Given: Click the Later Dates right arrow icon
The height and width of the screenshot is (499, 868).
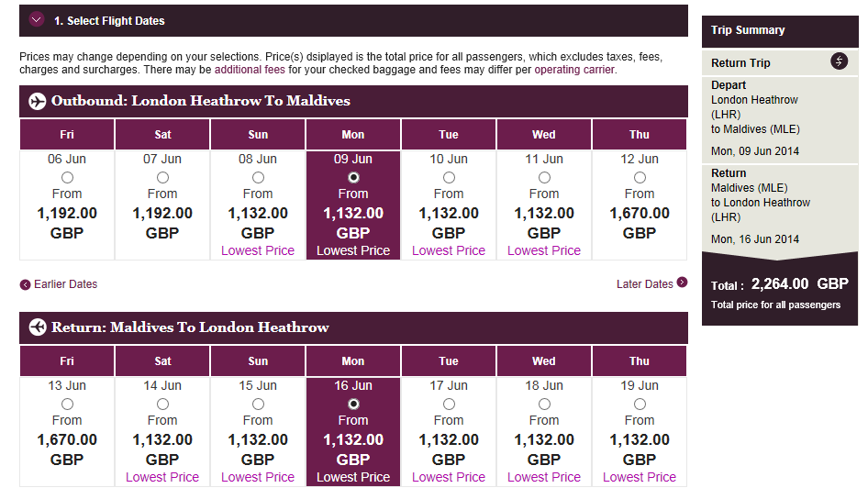Looking at the screenshot, I should point(682,283).
